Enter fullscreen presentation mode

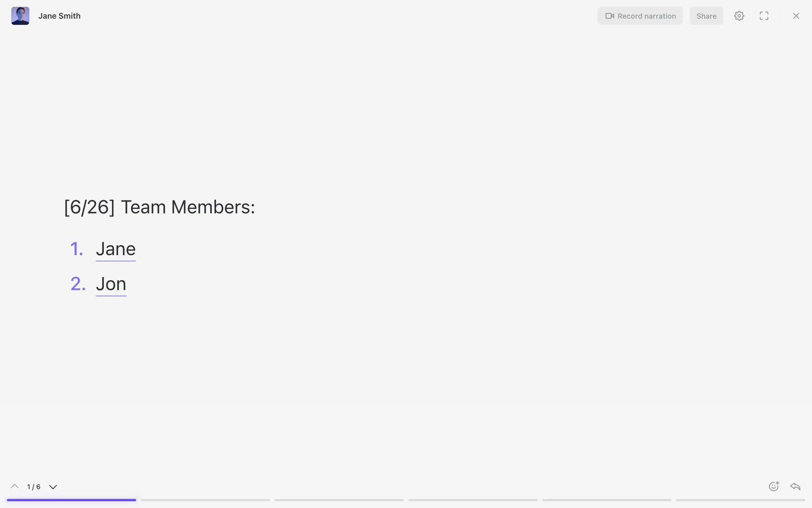tap(764, 16)
